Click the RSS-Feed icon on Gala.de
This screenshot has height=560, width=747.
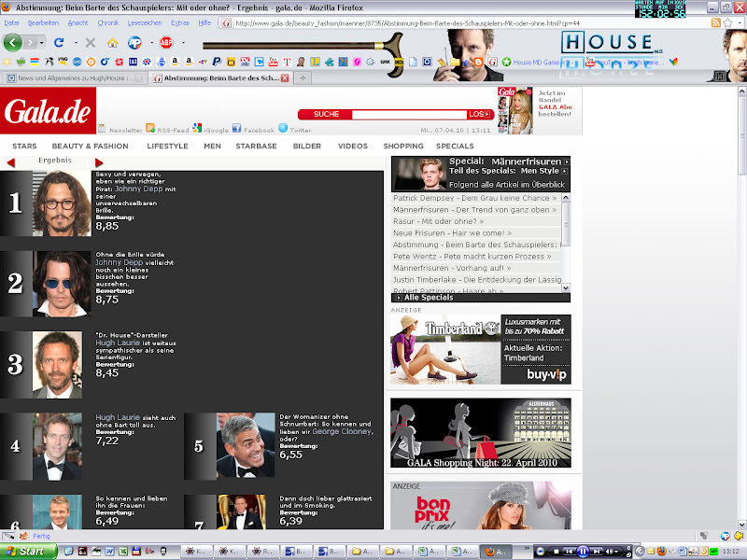[150, 128]
